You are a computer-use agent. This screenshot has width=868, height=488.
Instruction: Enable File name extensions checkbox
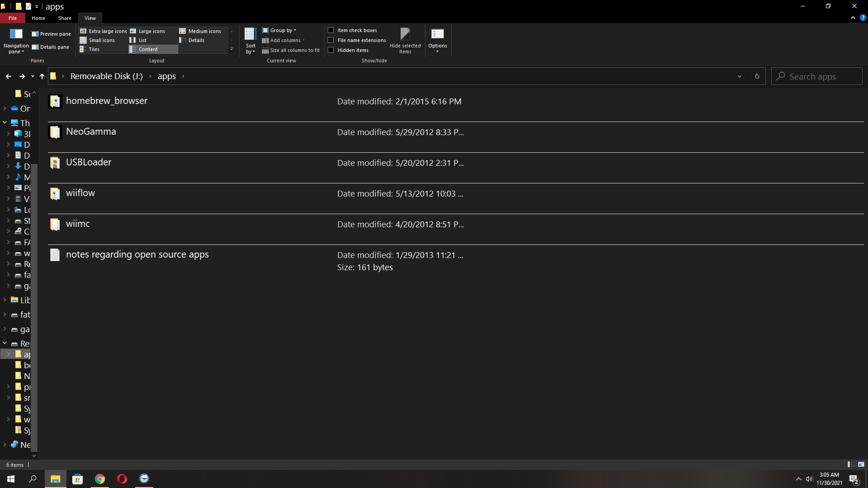click(x=331, y=40)
